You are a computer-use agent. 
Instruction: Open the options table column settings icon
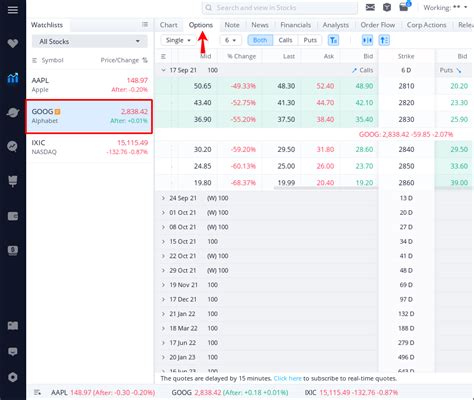coord(163,56)
